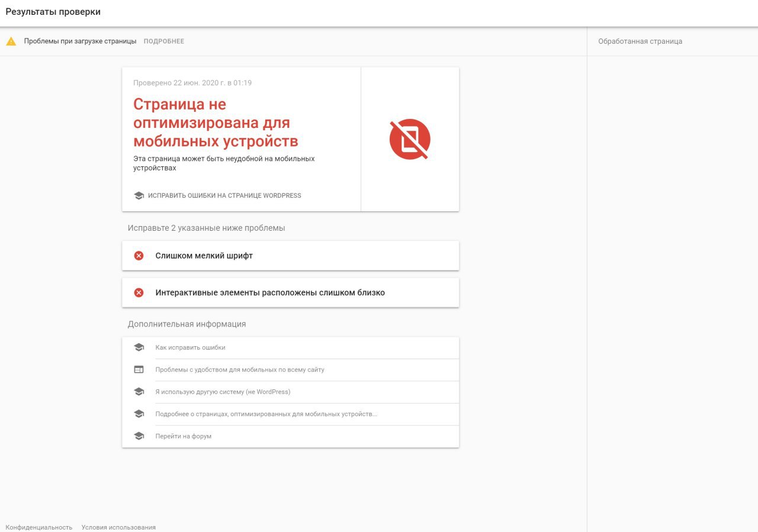Click Исправьте 2 указанные ниже проблемы heading
The width and height of the screenshot is (758, 532).
206,228
